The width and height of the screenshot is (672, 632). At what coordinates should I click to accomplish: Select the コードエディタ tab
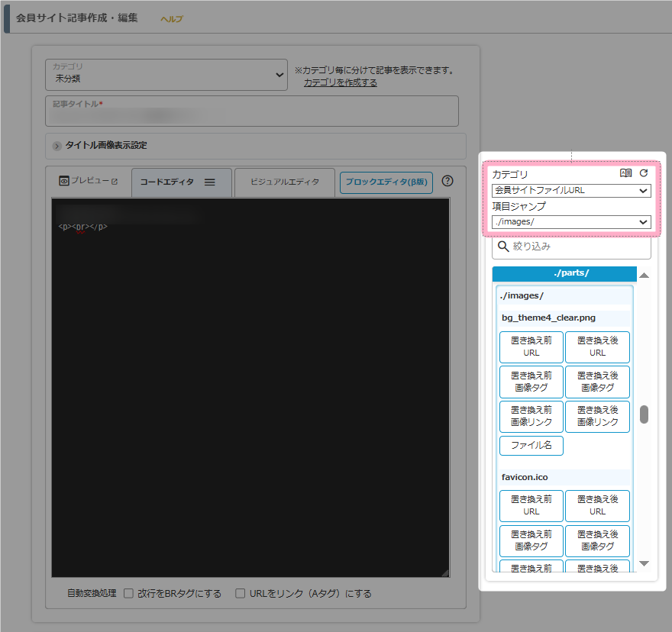click(167, 182)
